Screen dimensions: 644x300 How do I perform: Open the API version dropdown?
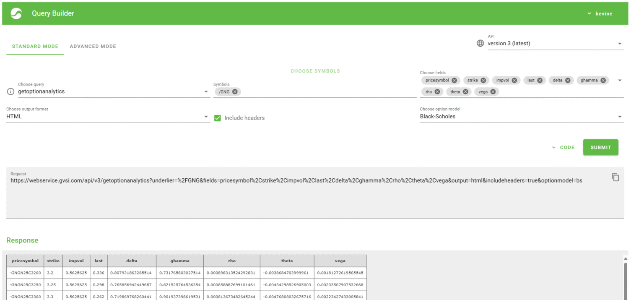[620, 43]
